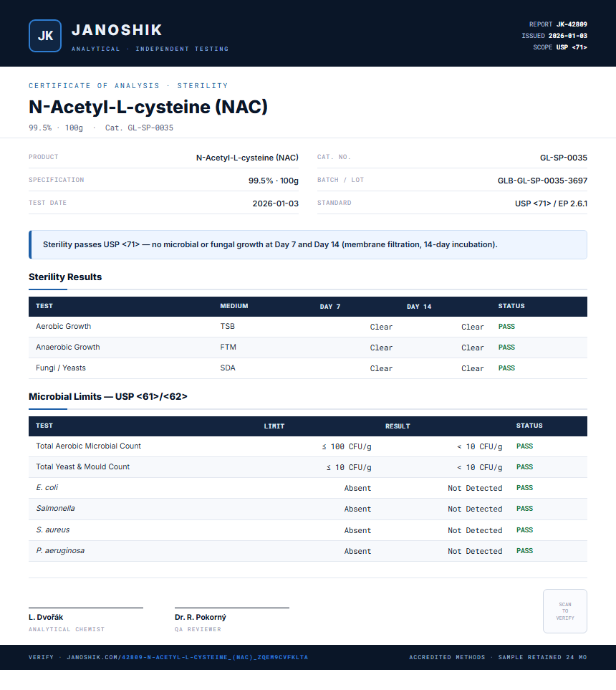The image size is (616, 690).
Task: Click PASS status for Fungi / Yeasts
Action: pos(506,368)
